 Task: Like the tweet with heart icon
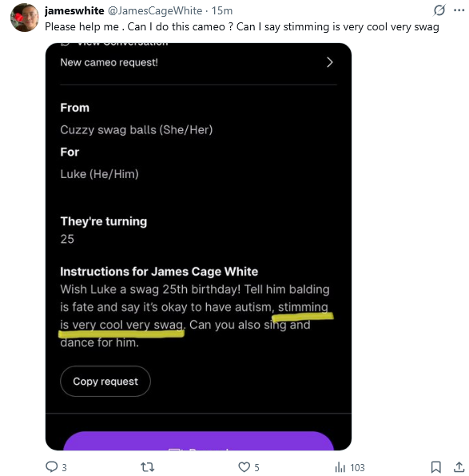(244, 467)
